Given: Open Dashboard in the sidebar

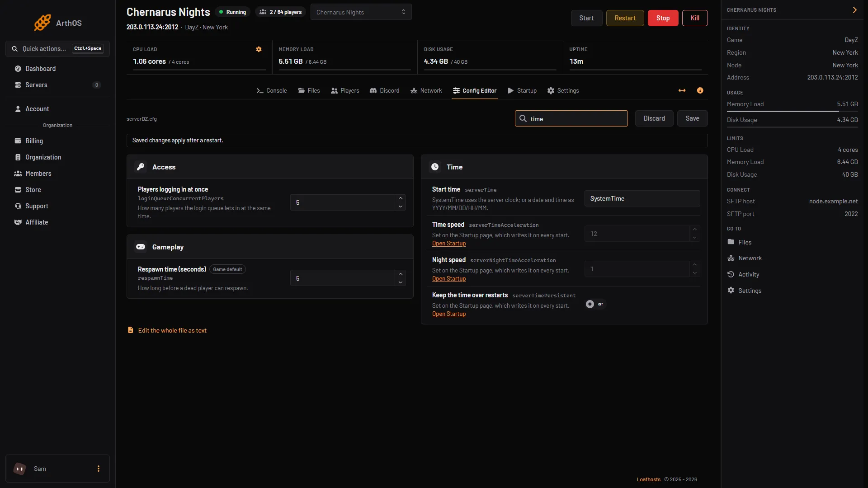Looking at the screenshot, I should (x=57, y=69).
